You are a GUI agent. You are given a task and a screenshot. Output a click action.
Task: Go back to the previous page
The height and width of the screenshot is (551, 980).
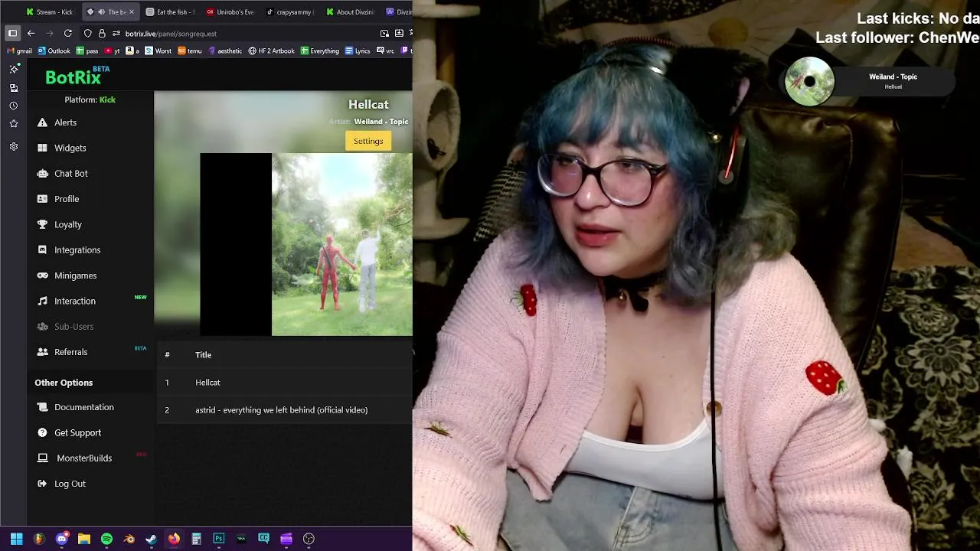pos(31,33)
